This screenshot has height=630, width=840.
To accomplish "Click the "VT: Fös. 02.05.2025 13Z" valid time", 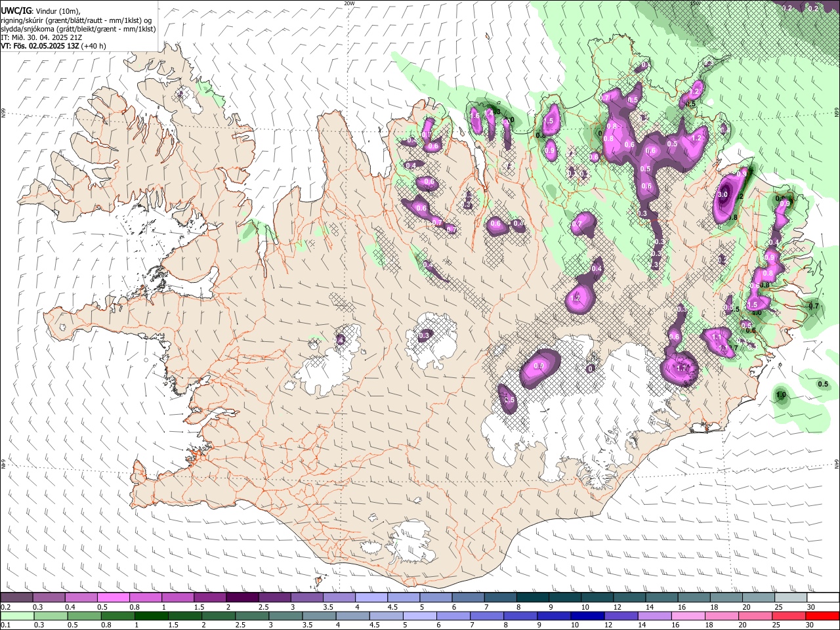I will click(x=39, y=46).
